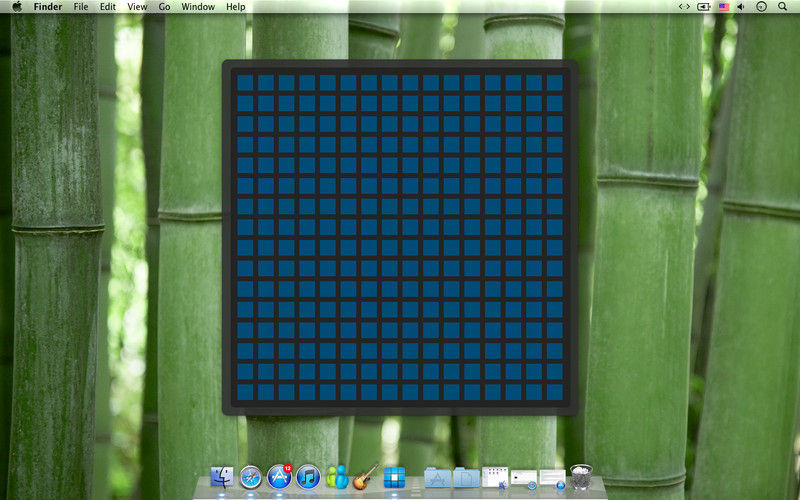This screenshot has height=500, width=800.
Task: Open Finder from the dock
Action: (222, 478)
